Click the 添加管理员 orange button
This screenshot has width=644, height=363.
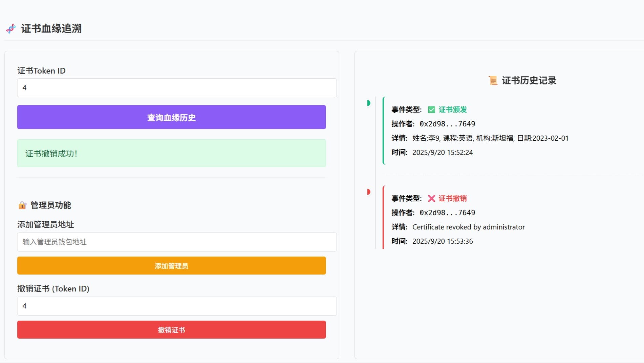(171, 266)
